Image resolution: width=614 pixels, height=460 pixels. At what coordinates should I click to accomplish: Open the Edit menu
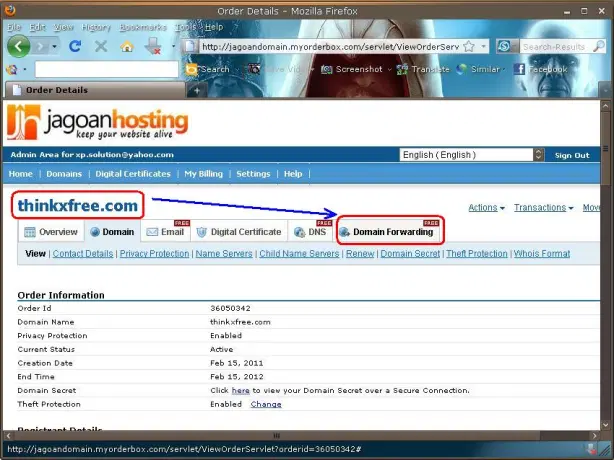pyautogui.click(x=38, y=27)
